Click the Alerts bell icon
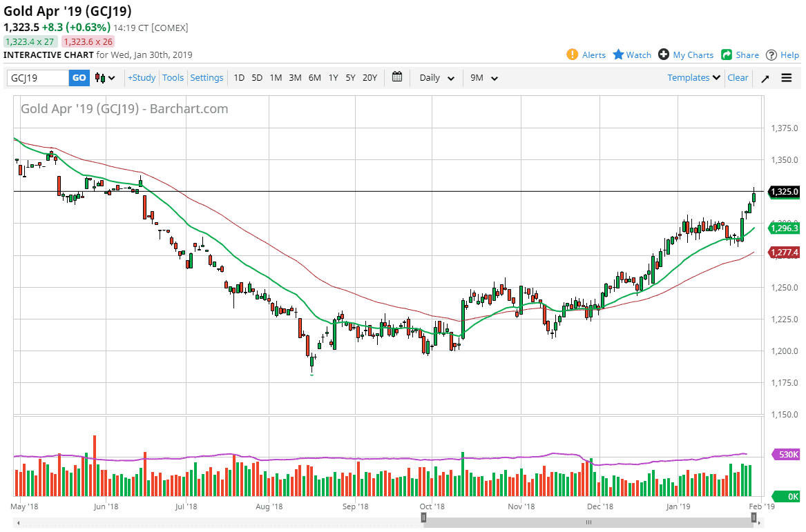 pos(586,55)
